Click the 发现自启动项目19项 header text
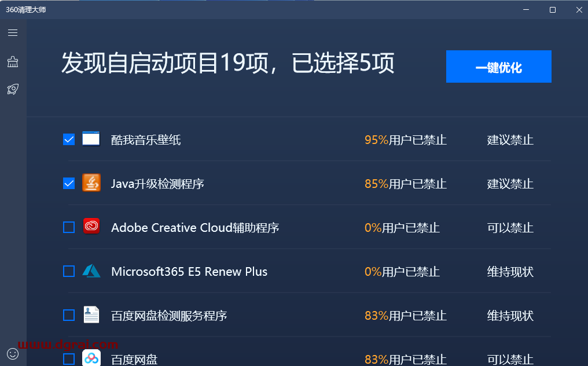This screenshot has width=588, height=366. (166, 63)
